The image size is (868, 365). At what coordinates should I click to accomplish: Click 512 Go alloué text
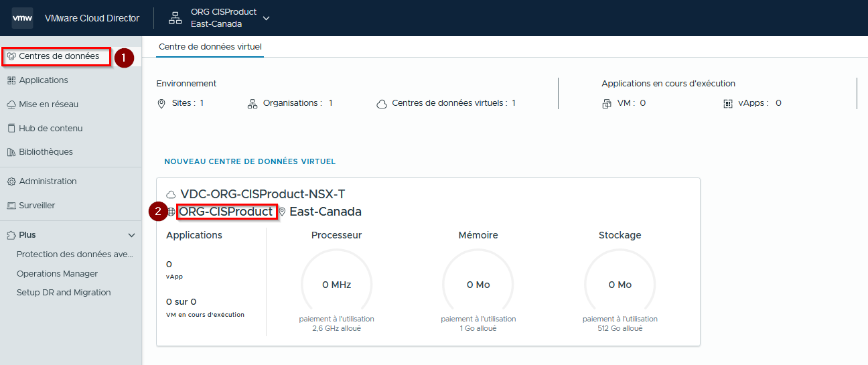coord(620,329)
